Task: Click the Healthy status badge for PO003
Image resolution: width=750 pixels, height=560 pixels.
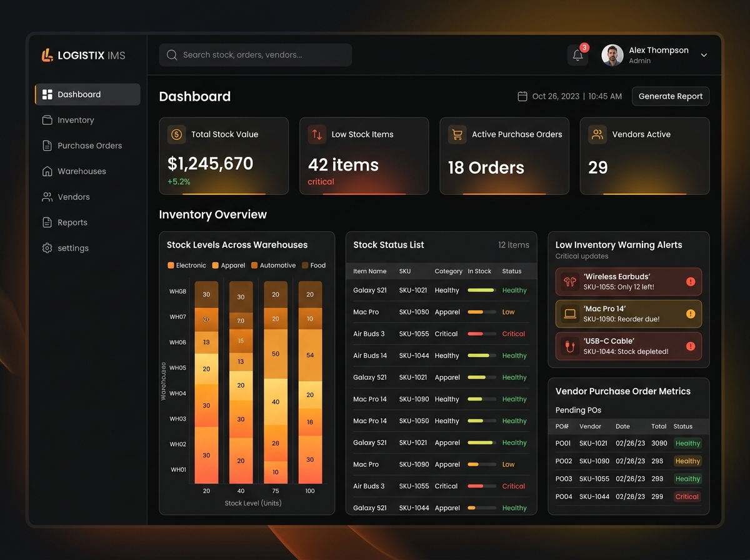Action: tap(687, 479)
